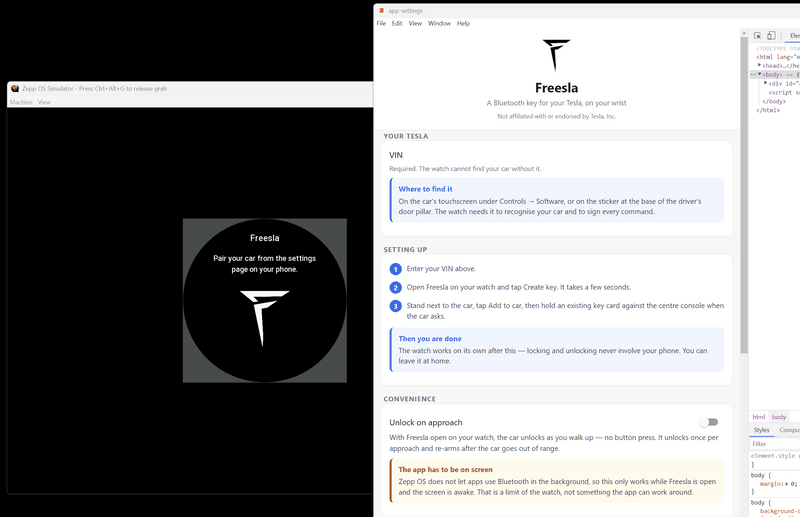
Task: Select the html breadcrumb in DevTools
Action: click(759, 417)
